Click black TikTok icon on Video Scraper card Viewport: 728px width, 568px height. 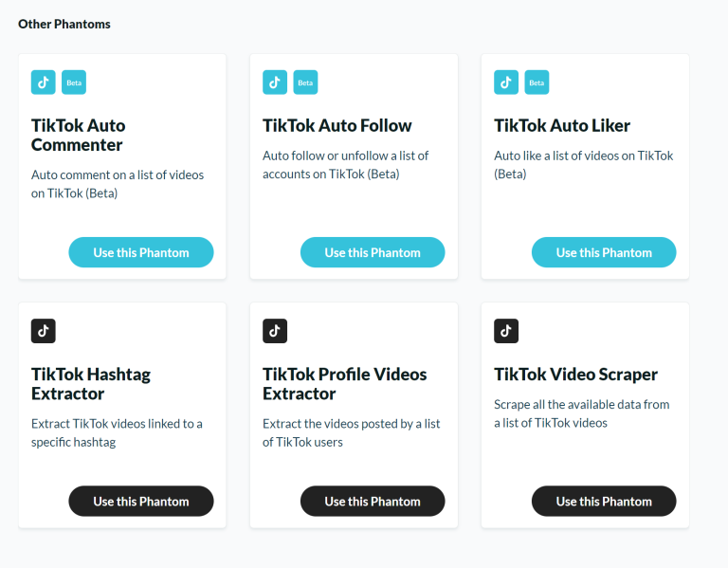pos(506,331)
